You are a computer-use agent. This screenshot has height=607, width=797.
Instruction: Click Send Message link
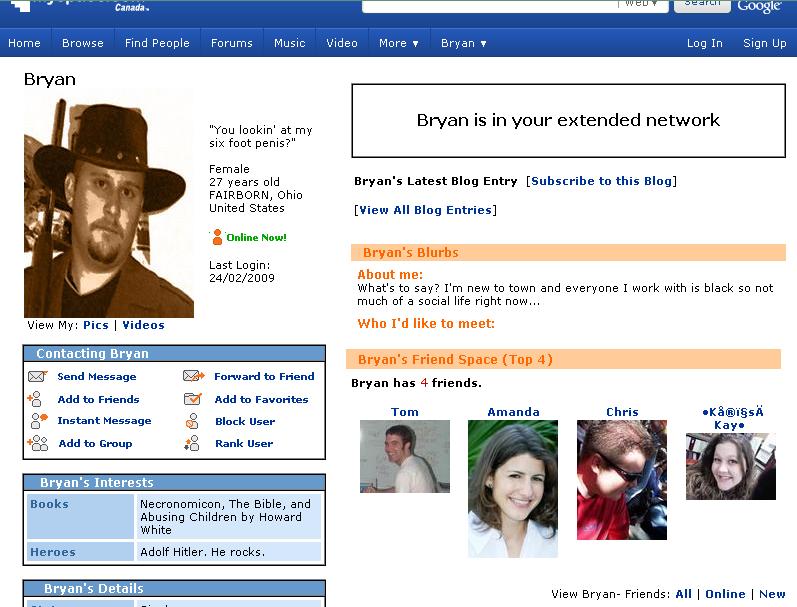97,376
